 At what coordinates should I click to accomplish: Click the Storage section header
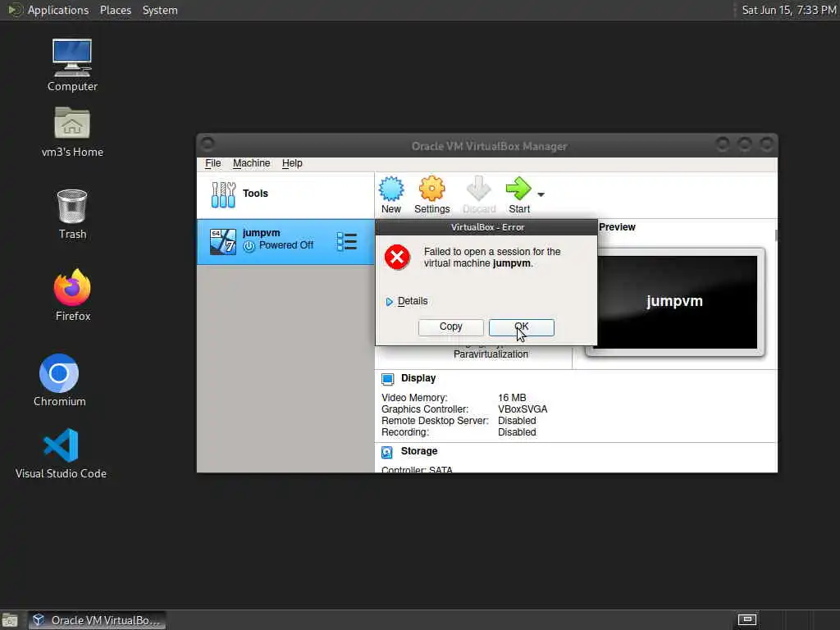(x=419, y=451)
